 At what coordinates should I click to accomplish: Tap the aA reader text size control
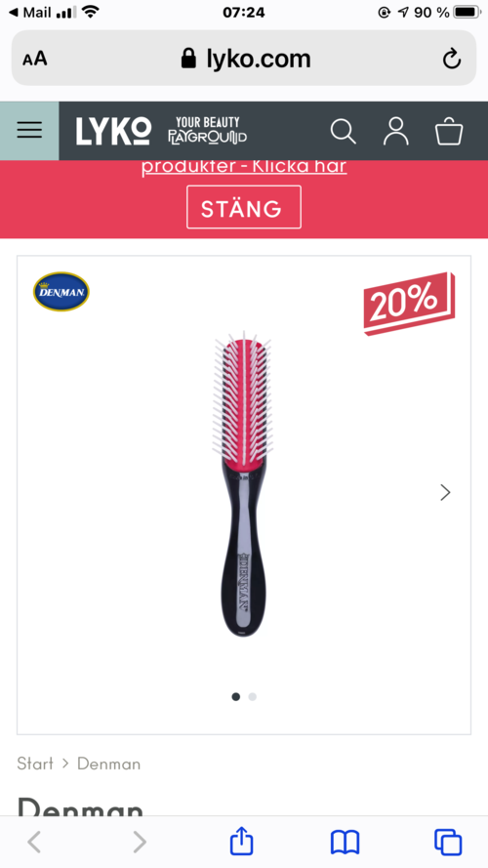35,59
